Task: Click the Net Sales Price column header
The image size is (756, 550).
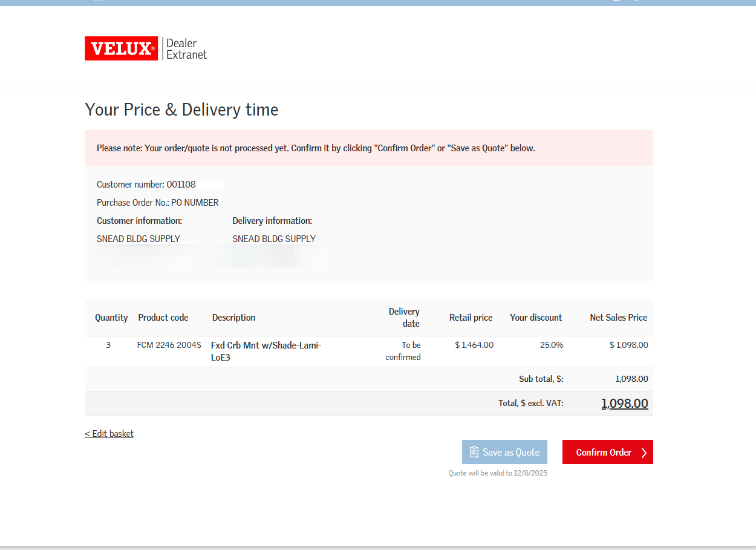Action: point(618,318)
